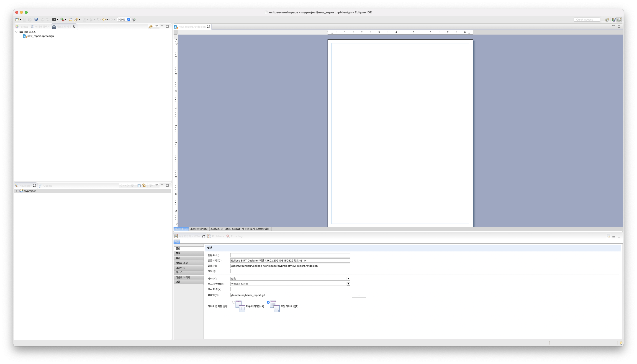Viewport: 637px width, 364px height.
Task: Click the External Tools run icon
Action: [x=62, y=20]
